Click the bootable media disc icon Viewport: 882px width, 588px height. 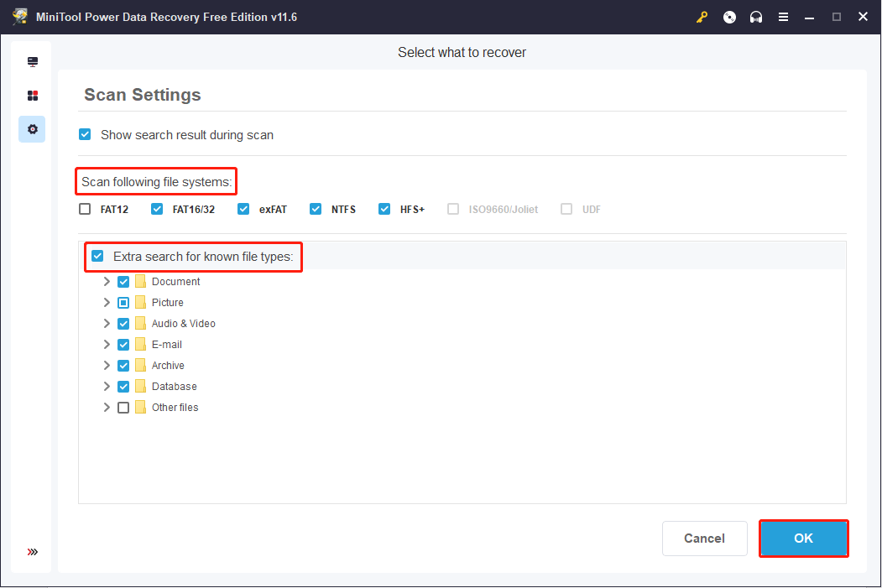coord(729,18)
